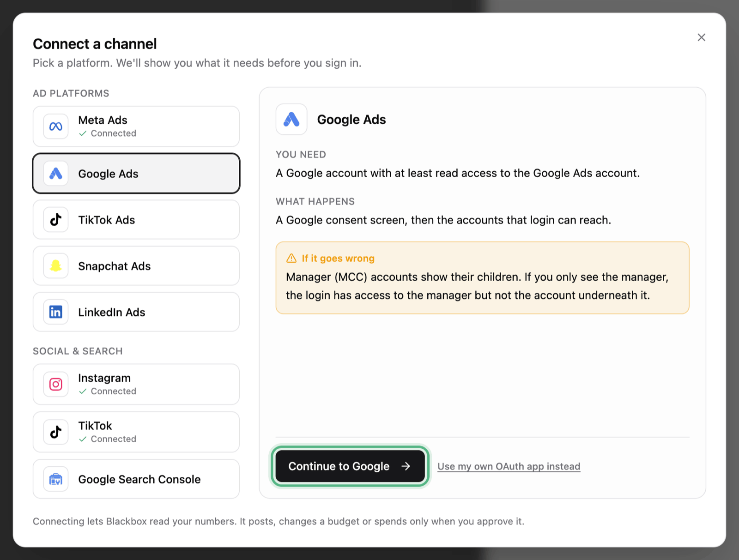Click the Snapchat ghost icon

click(x=56, y=266)
